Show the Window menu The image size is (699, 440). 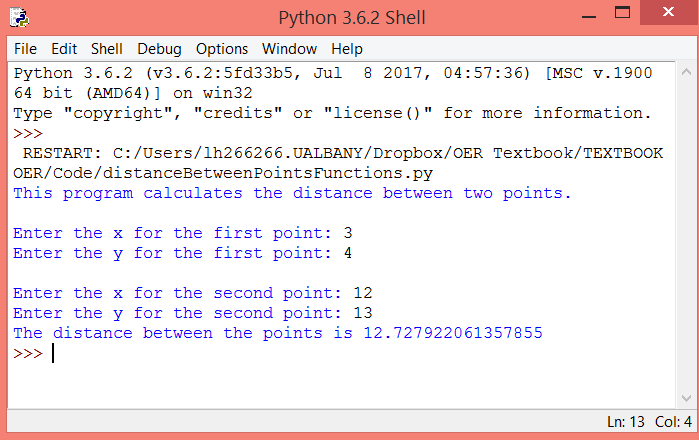coord(289,48)
